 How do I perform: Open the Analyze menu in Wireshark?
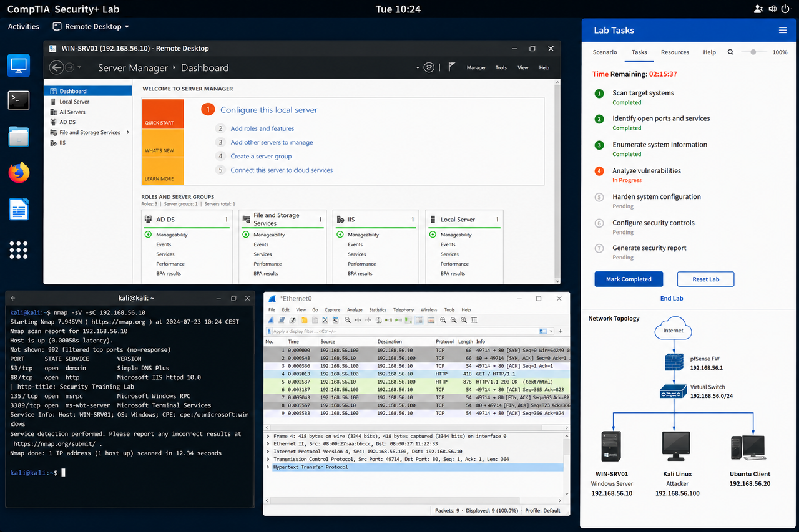pos(355,310)
